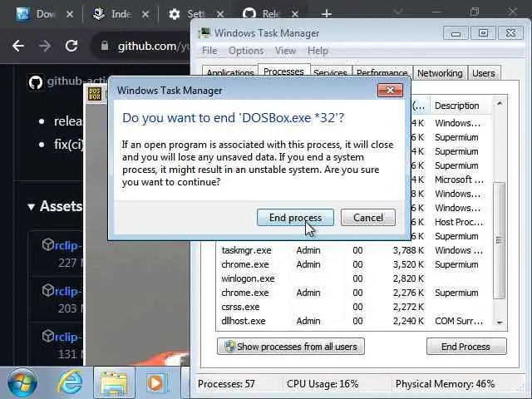Close the 'Dow' browser tab
The image size is (532, 399).
(70, 14)
